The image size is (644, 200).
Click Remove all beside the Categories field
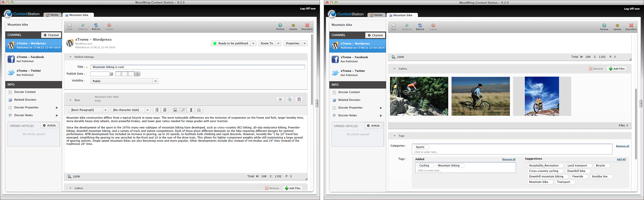pos(622,146)
